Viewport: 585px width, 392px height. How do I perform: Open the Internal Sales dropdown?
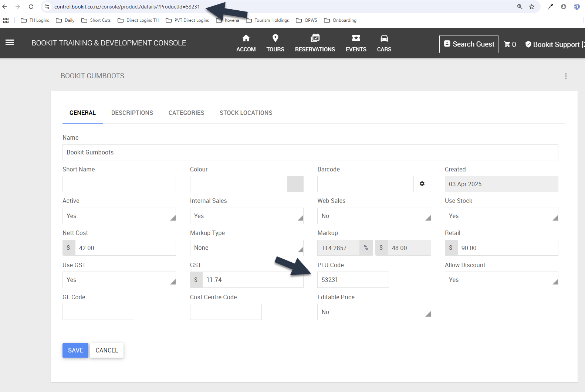(x=247, y=216)
